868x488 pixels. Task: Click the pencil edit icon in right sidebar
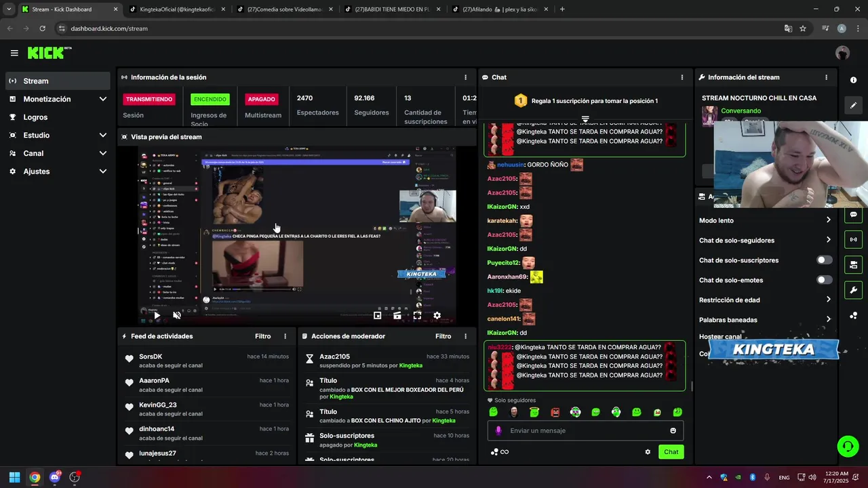pyautogui.click(x=853, y=105)
